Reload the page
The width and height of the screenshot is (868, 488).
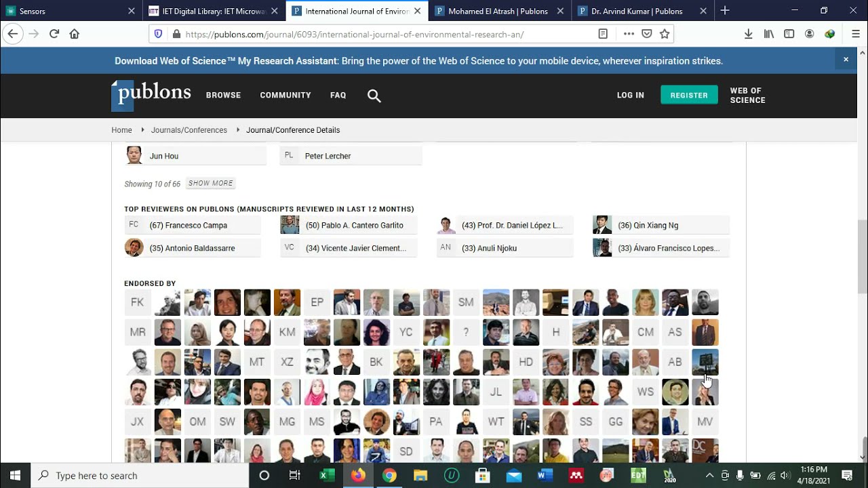pos(54,34)
